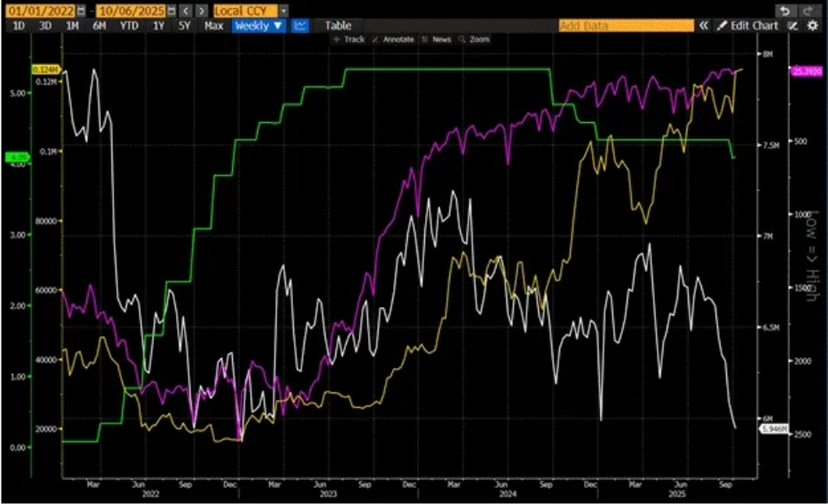Switch to the Table view

338,25
